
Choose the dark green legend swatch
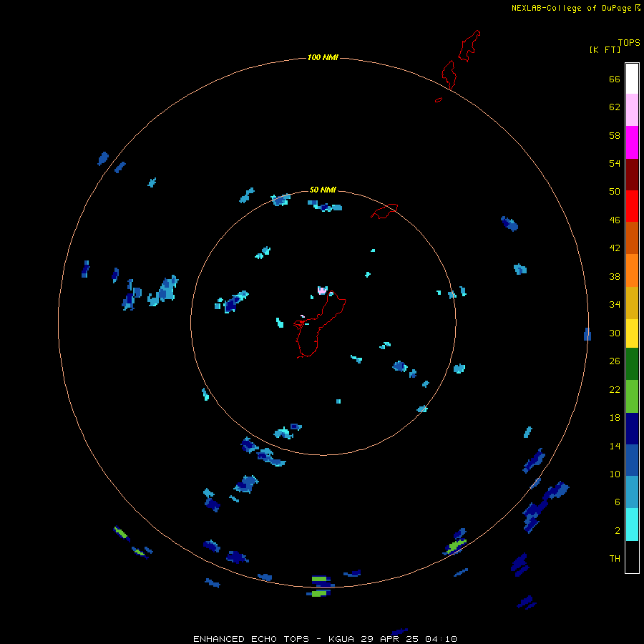tap(632, 364)
